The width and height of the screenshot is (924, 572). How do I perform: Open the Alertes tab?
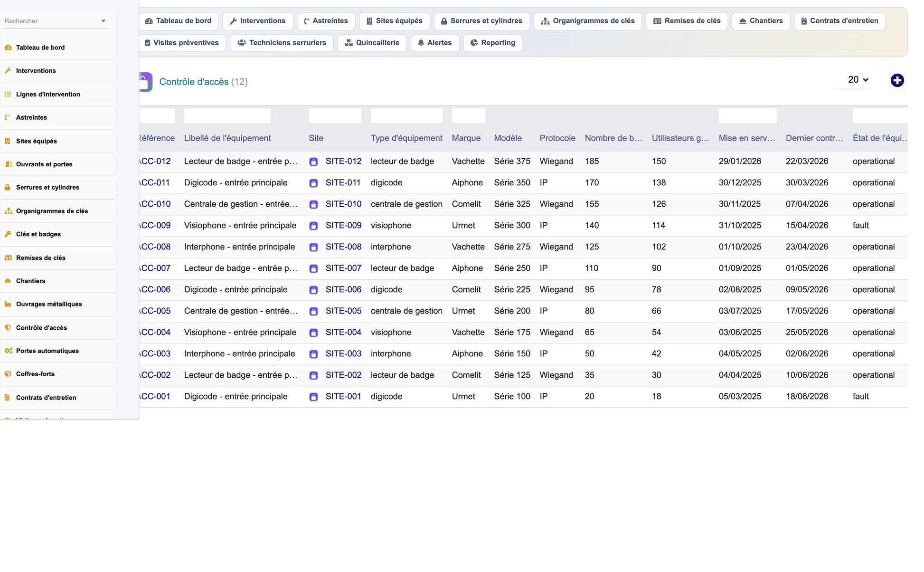[435, 43]
